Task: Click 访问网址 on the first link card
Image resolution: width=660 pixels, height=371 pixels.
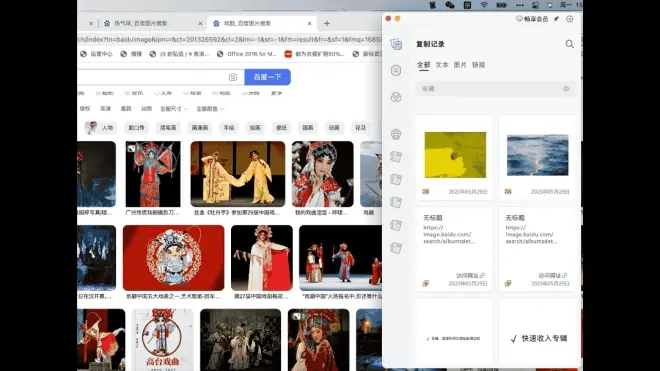Action: (x=470, y=275)
